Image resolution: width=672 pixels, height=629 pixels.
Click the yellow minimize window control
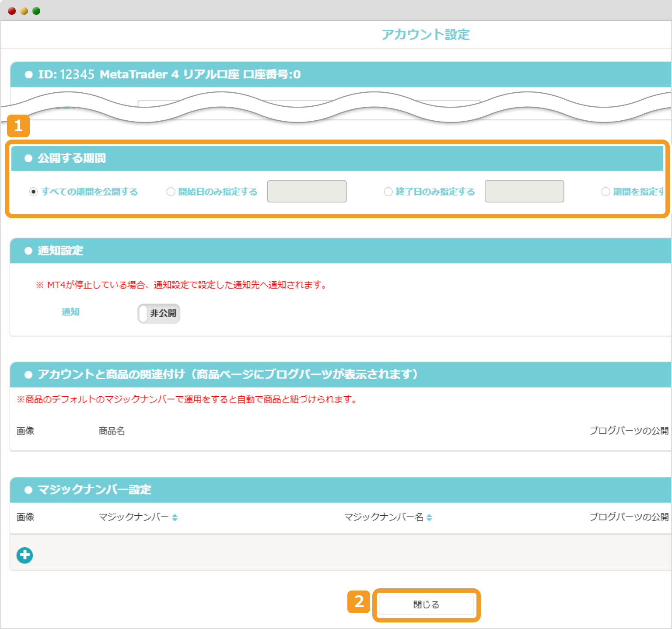[24, 10]
